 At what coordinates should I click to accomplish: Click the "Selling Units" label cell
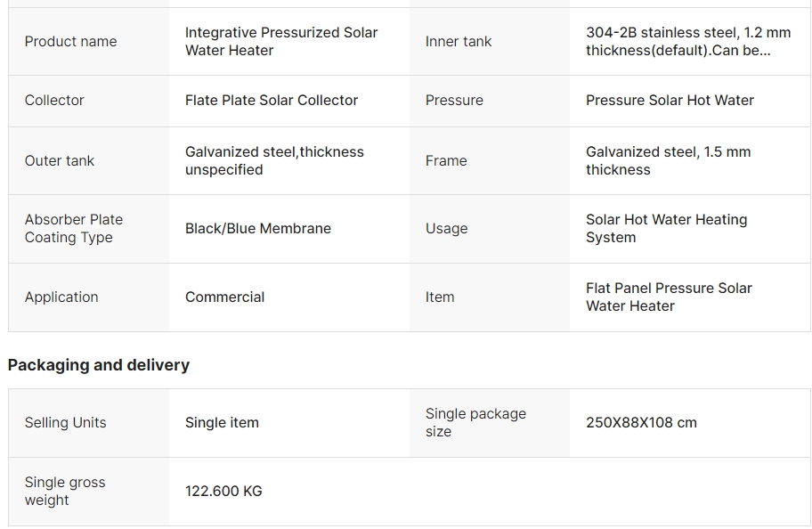tap(66, 423)
